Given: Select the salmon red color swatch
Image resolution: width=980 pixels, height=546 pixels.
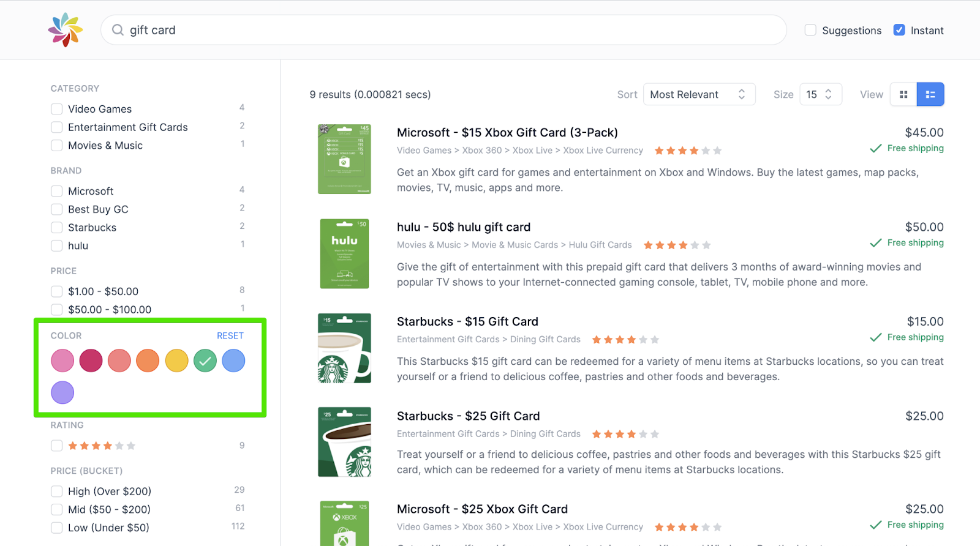Looking at the screenshot, I should (x=119, y=361).
